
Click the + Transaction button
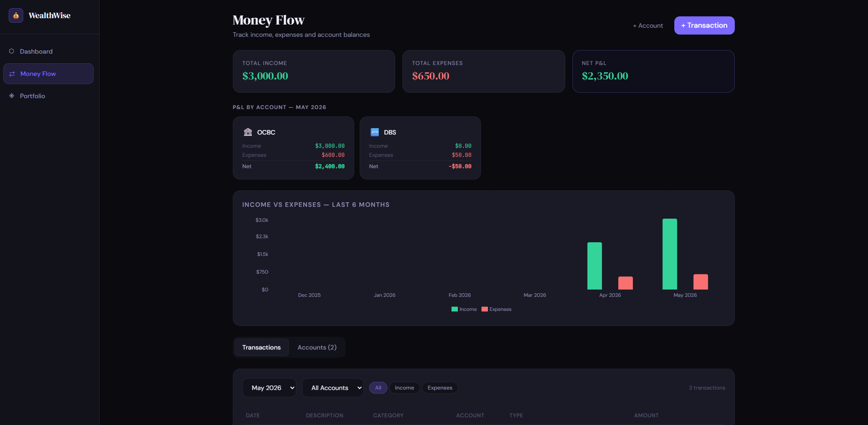click(x=704, y=25)
